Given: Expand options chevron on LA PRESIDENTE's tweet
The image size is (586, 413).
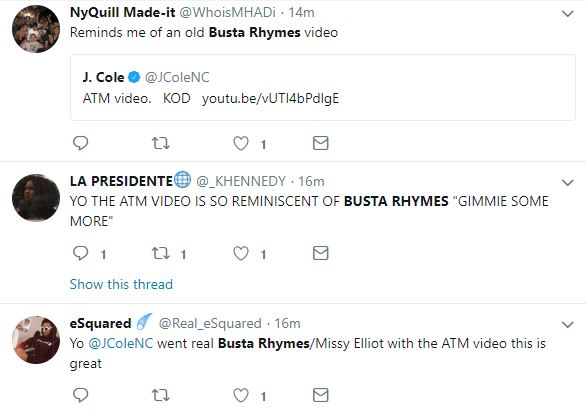Looking at the screenshot, I should click(x=568, y=182).
